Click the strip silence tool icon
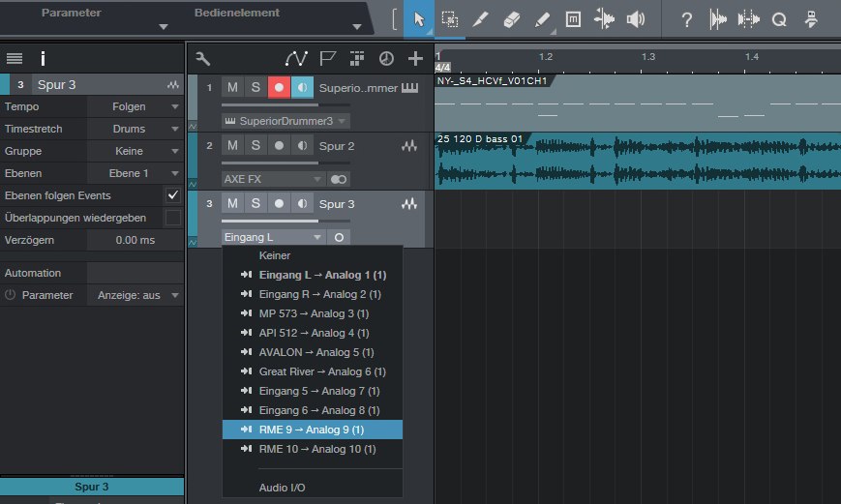 [718, 20]
